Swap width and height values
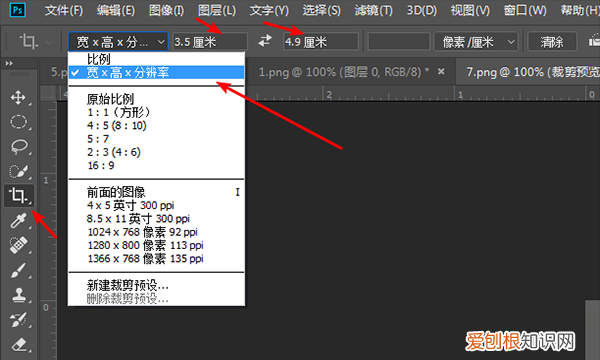The image size is (600, 360). [x=265, y=41]
